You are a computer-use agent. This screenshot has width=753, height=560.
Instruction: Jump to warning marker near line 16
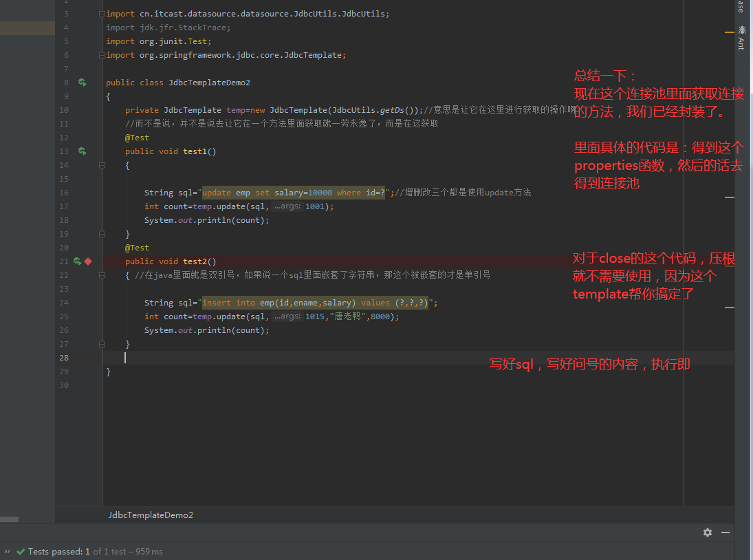click(x=730, y=197)
